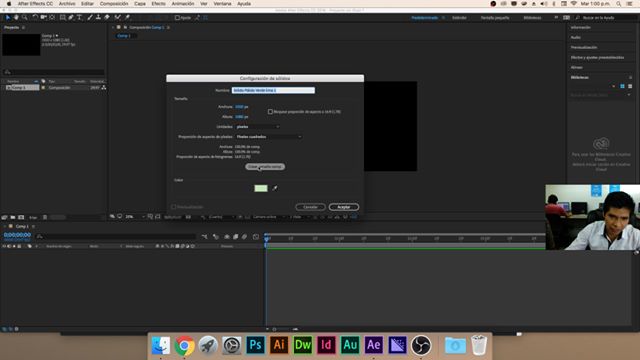This screenshot has height=360, width=640.
Task: Toggle frame blending switch in timeline
Action: (236, 237)
